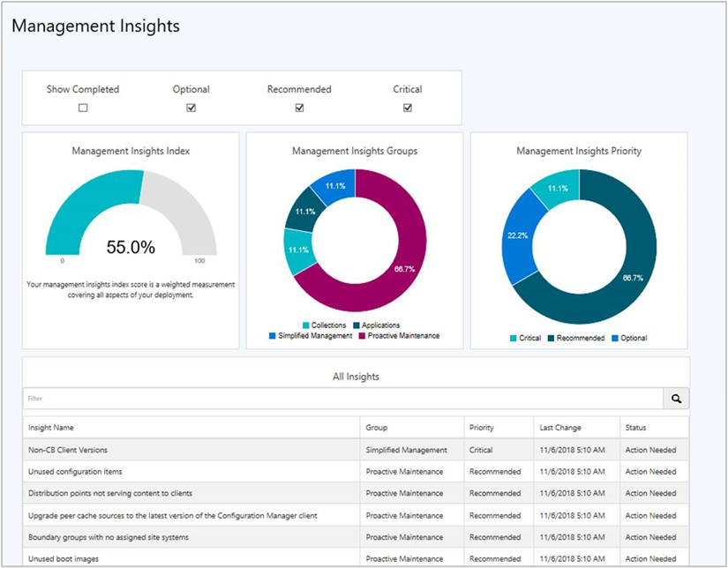Select Boundary groups with no assigned site systems

click(356, 537)
